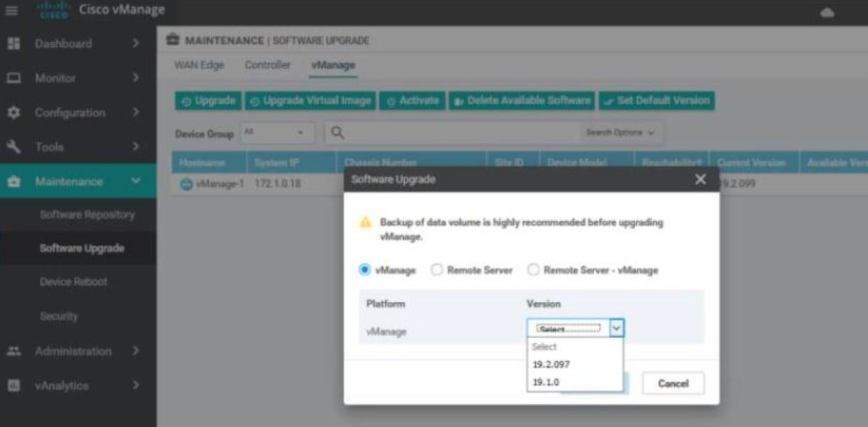Image resolution: width=868 pixels, height=427 pixels.
Task: Close the Software Upgrade dialog
Action: tap(701, 180)
